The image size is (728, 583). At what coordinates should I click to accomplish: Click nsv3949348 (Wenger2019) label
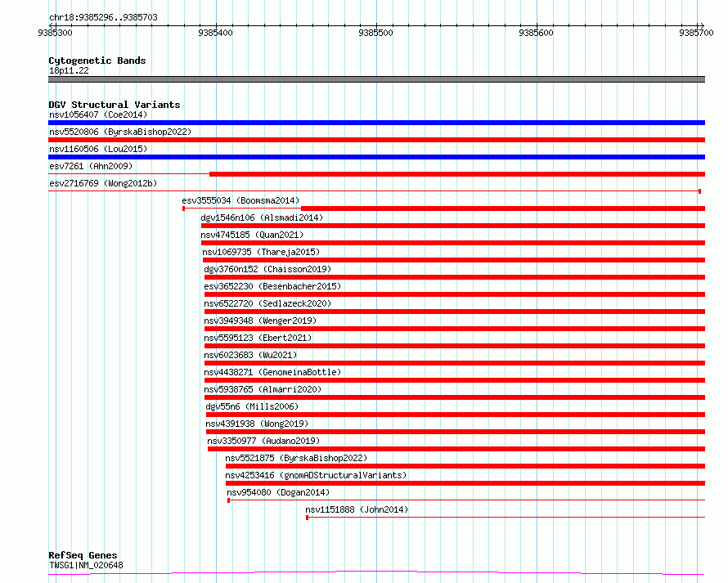coord(260,321)
